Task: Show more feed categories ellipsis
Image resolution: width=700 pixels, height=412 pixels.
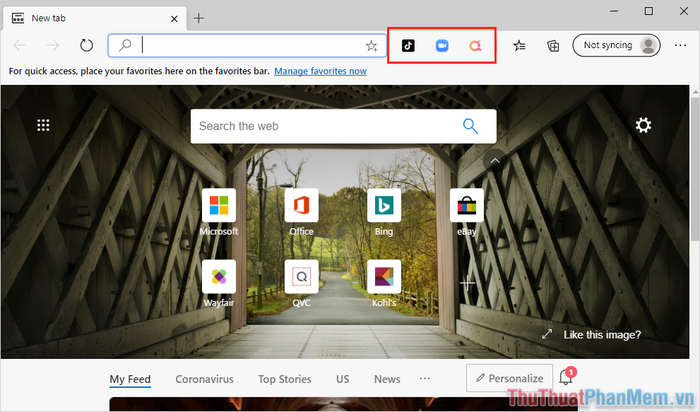Action: click(x=425, y=379)
